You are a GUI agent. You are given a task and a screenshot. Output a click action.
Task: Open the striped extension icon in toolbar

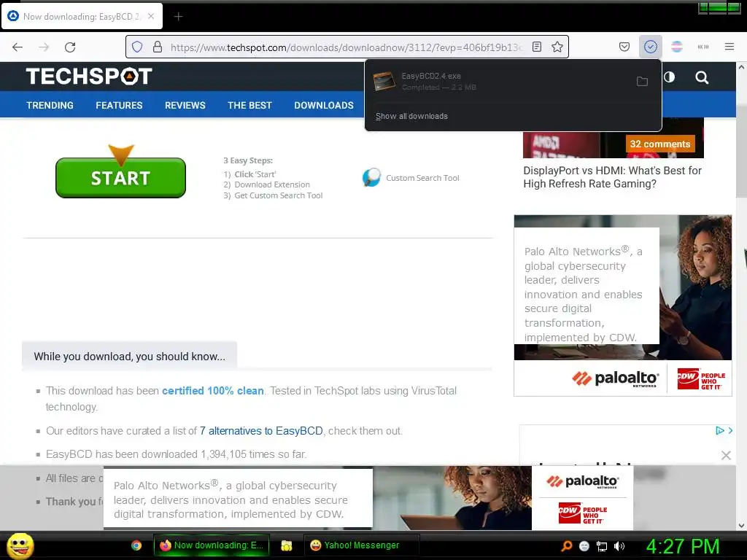pos(677,47)
